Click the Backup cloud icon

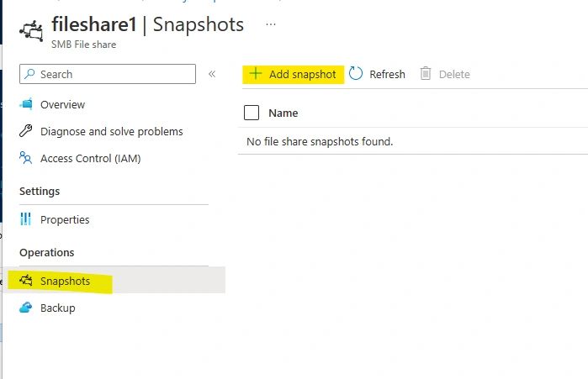(x=26, y=308)
